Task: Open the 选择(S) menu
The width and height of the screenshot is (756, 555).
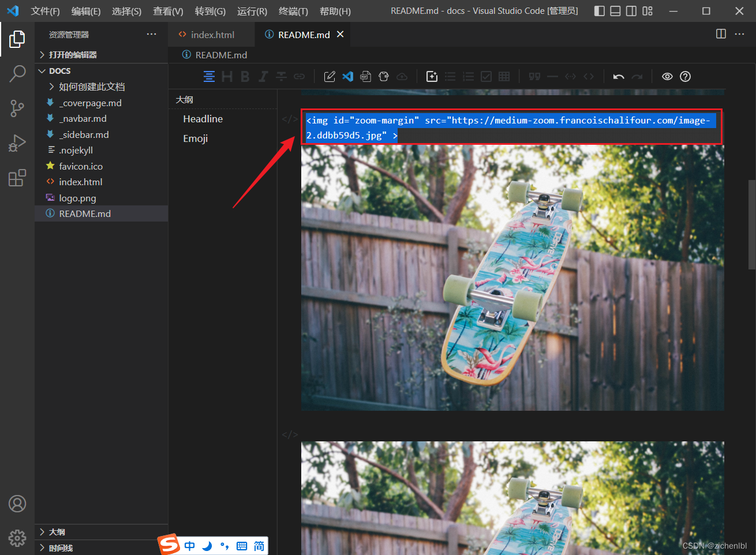Action: (126, 11)
